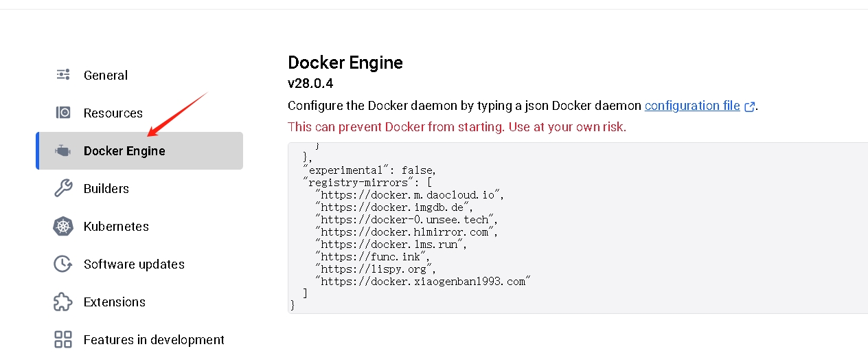Screen dimensions: 868x362
Task: Open the Kubernetes settings page
Action: pos(139,226)
